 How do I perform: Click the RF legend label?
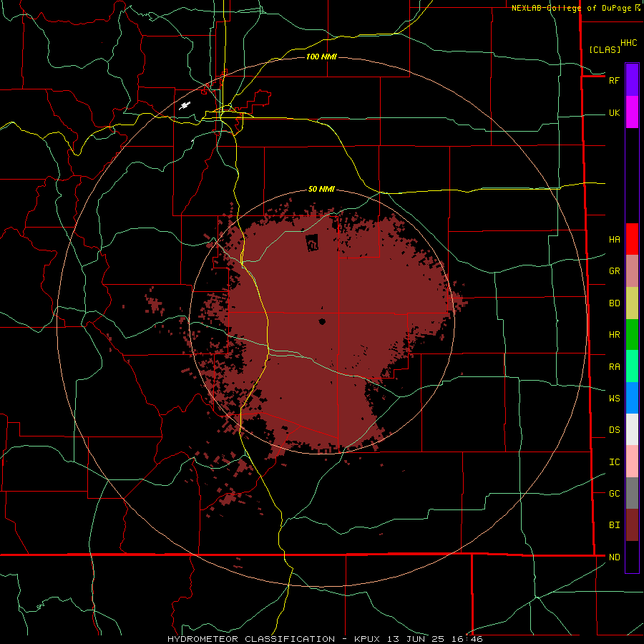[614, 80]
